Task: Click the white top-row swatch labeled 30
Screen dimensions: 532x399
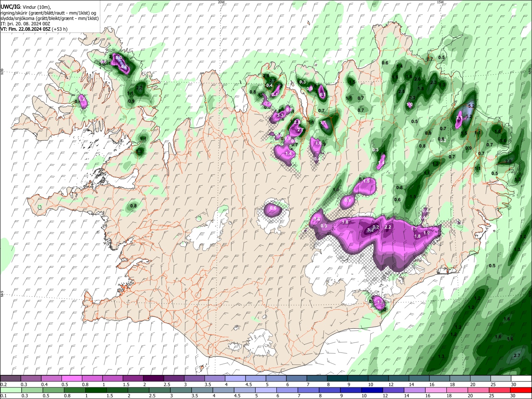Action: tap(521, 379)
